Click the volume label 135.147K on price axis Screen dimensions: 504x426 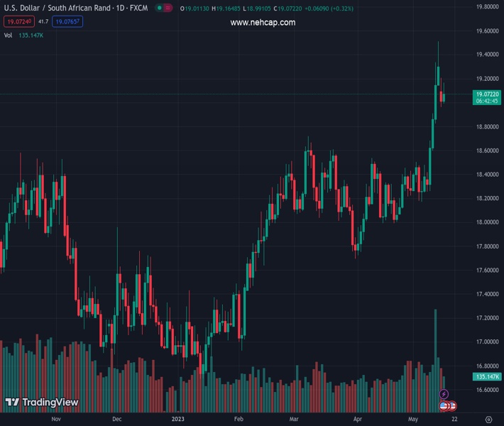487,376
